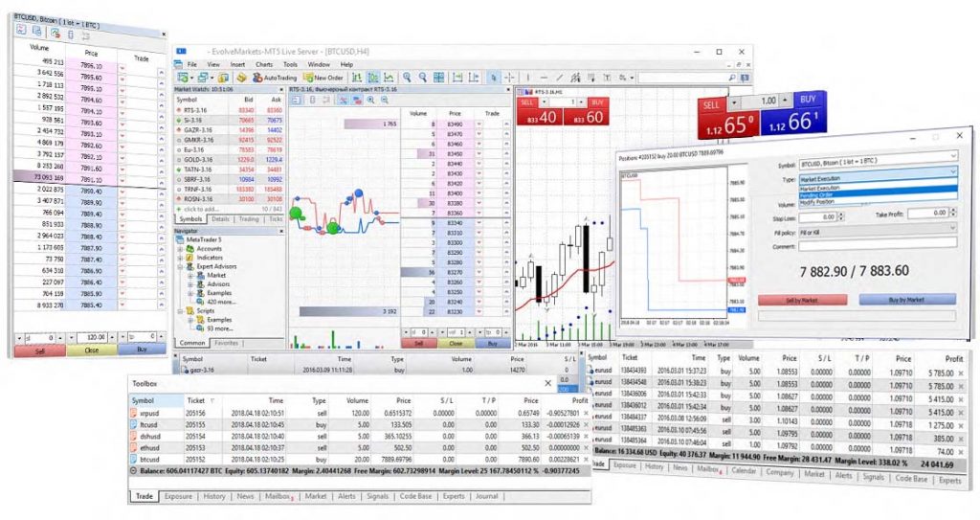Choose Modify Position in the Type list
980x520 pixels.
point(878,201)
